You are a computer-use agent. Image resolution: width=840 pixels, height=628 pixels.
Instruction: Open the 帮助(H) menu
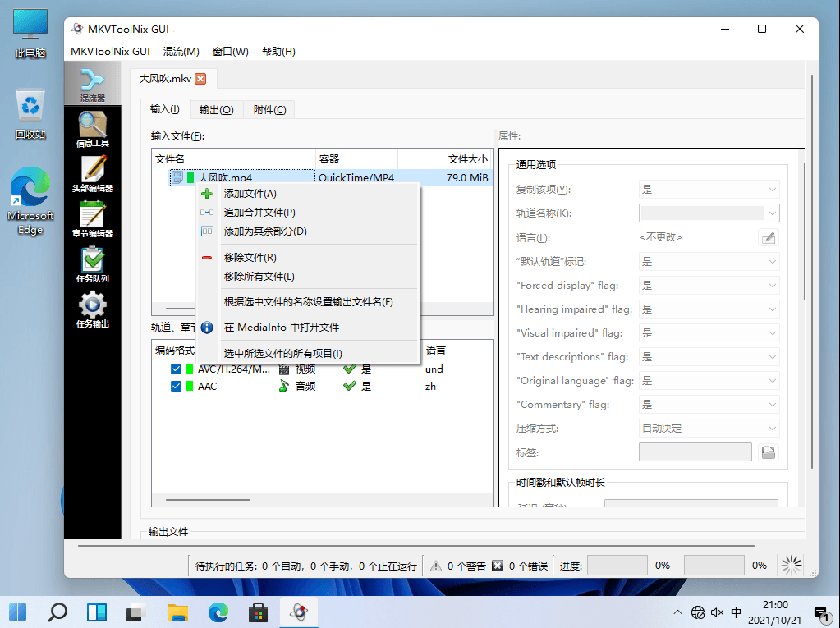pyautogui.click(x=278, y=52)
